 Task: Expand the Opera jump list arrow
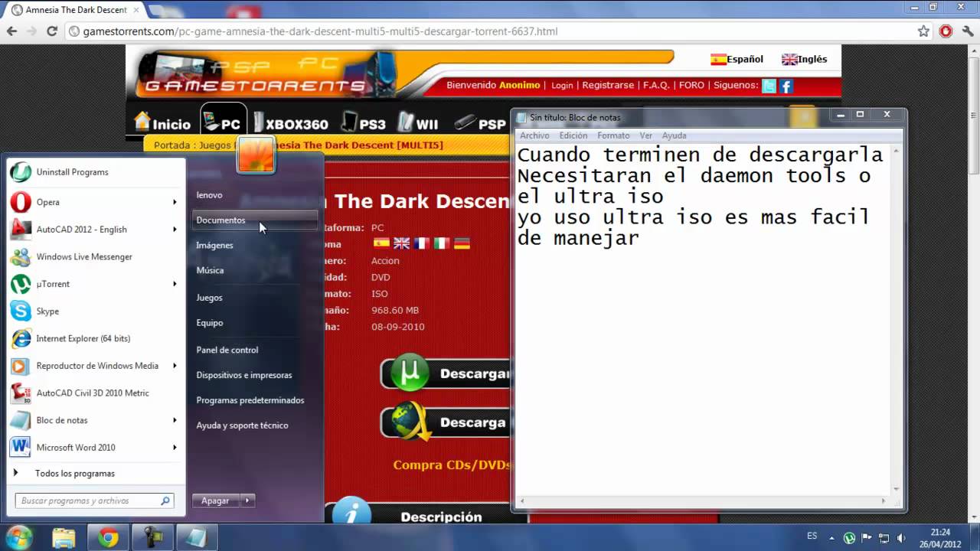coord(175,202)
